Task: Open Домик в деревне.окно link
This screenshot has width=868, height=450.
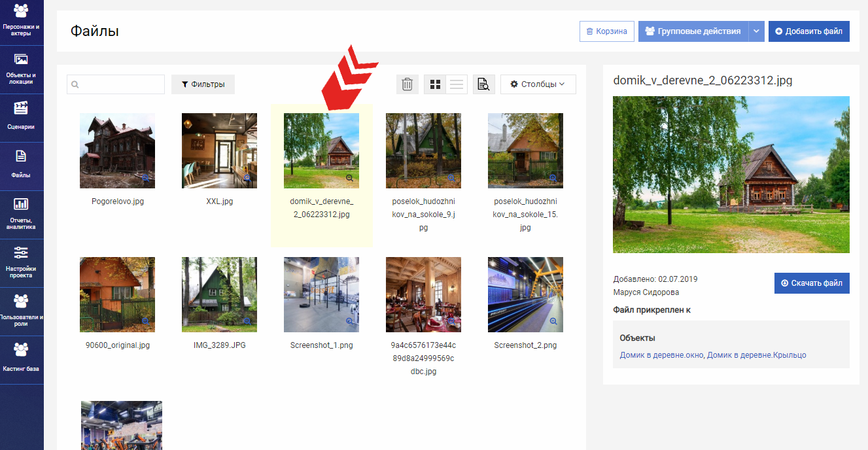Action: [661, 355]
